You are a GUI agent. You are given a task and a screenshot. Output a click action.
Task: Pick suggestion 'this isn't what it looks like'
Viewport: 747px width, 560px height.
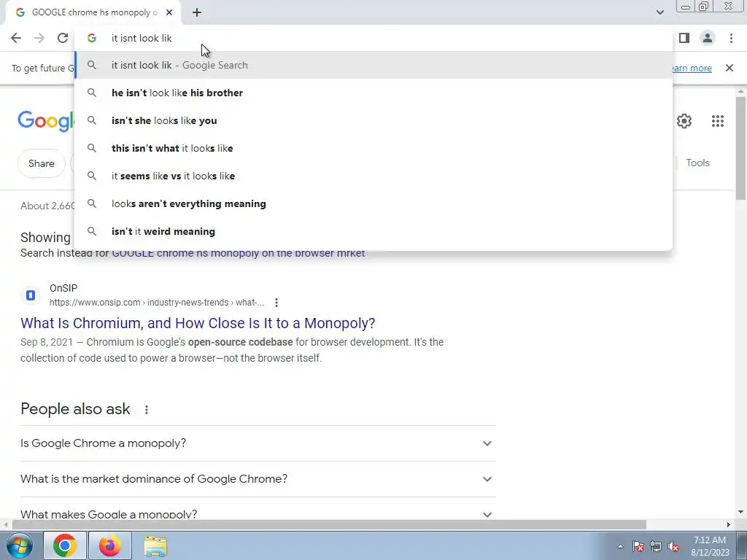(x=373, y=148)
